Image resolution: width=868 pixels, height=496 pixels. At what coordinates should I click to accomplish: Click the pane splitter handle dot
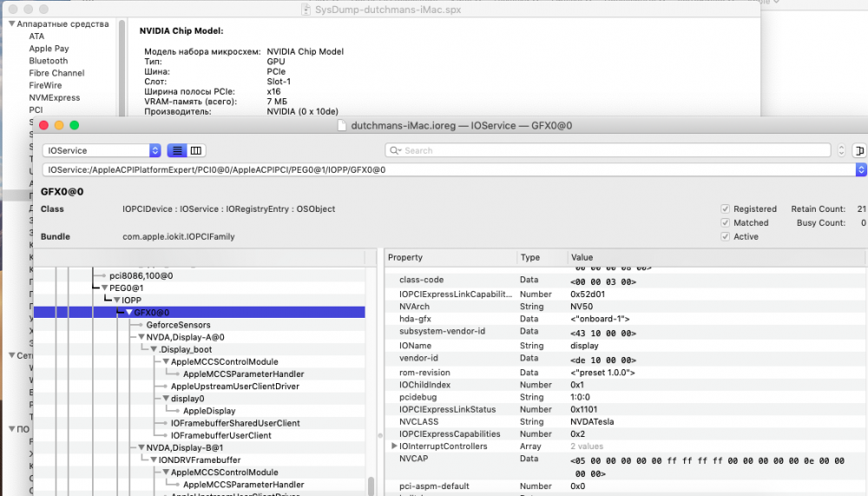click(380, 435)
